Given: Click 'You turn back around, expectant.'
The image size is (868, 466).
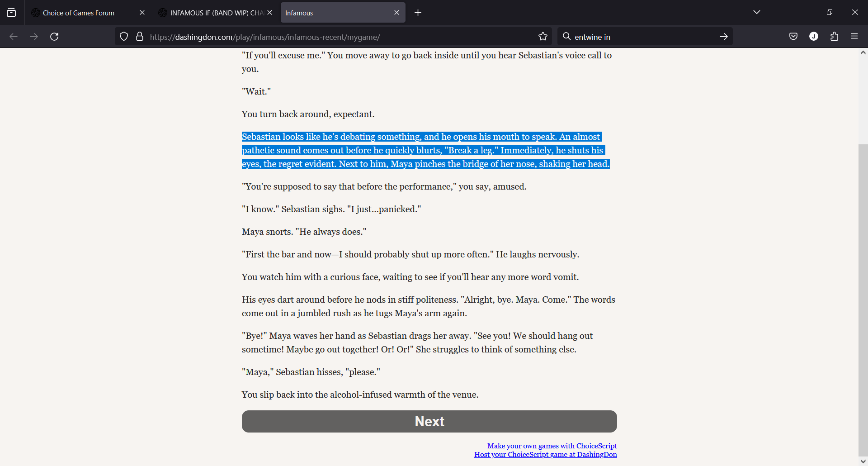Looking at the screenshot, I should tap(308, 114).
